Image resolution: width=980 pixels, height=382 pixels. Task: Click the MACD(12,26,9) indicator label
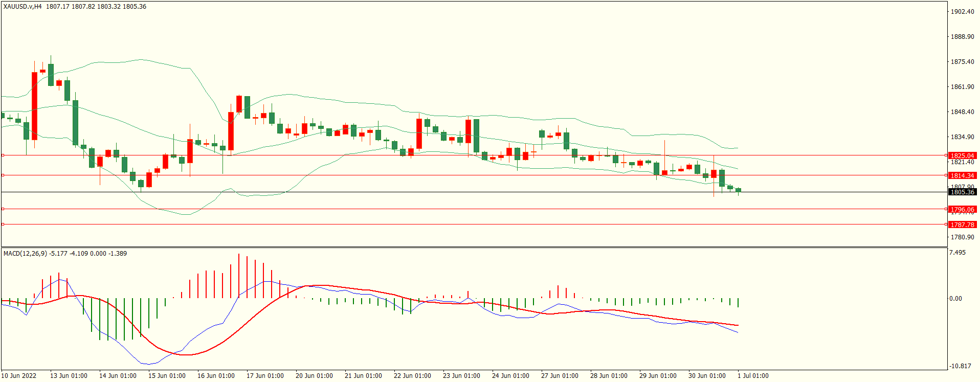[26, 253]
